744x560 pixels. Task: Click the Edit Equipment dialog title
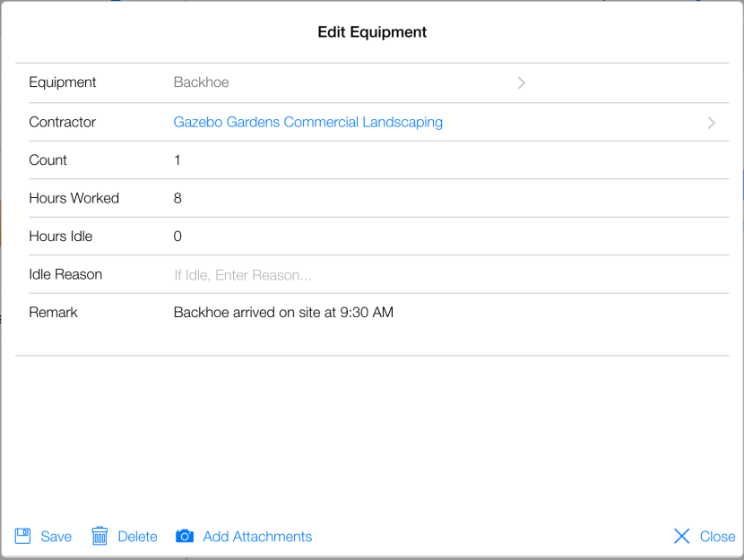[x=372, y=32]
